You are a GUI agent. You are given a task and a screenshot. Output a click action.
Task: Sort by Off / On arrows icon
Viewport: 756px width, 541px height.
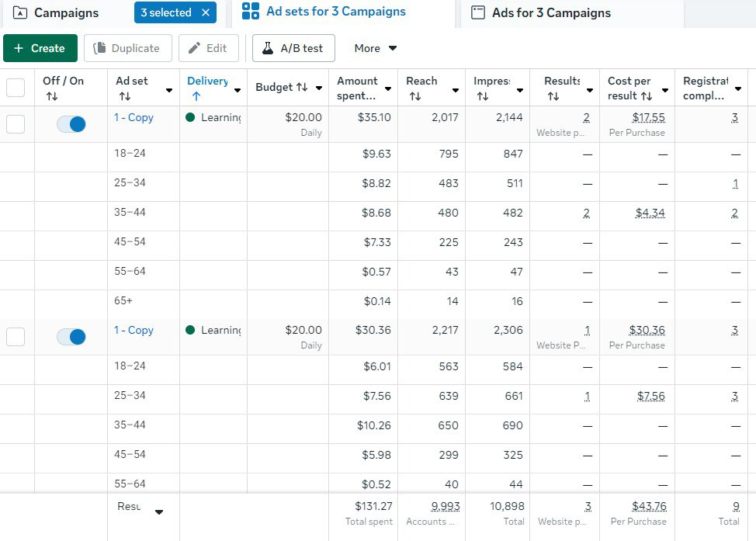52,96
